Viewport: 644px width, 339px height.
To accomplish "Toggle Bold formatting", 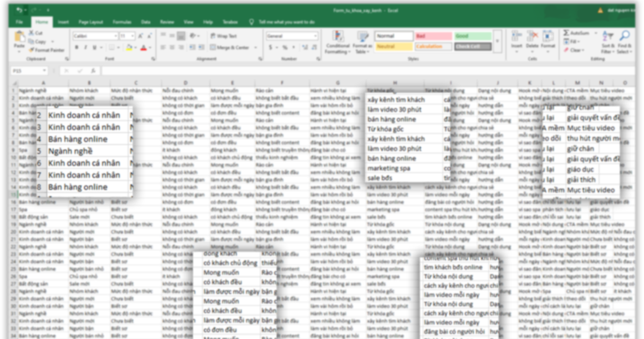I will 76,48.
